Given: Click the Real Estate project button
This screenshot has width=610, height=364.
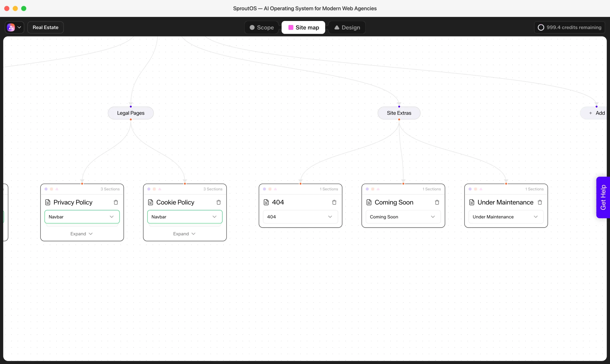Looking at the screenshot, I should point(45,27).
